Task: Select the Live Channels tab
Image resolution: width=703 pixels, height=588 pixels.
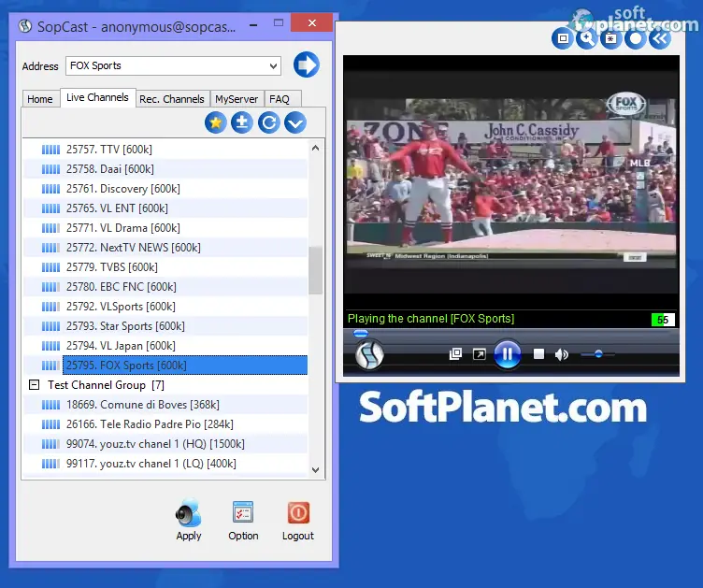Action: click(x=97, y=97)
